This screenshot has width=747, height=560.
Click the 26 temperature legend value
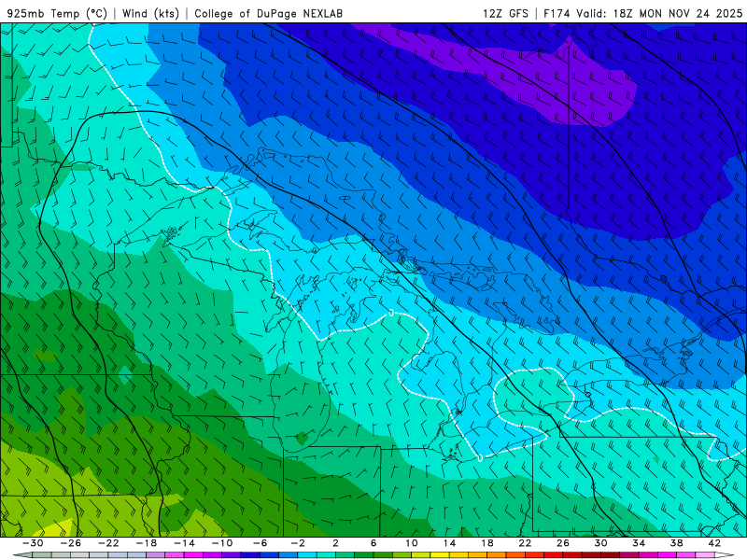coord(563,543)
